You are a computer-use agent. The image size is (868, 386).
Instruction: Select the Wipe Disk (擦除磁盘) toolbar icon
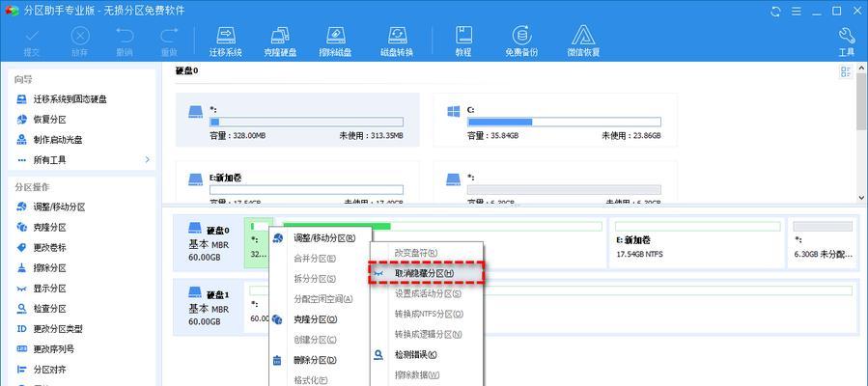point(336,41)
